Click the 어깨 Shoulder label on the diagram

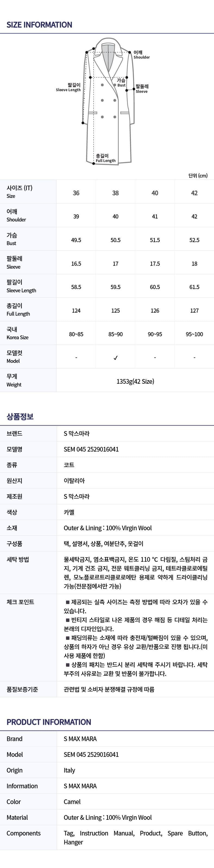(141, 55)
